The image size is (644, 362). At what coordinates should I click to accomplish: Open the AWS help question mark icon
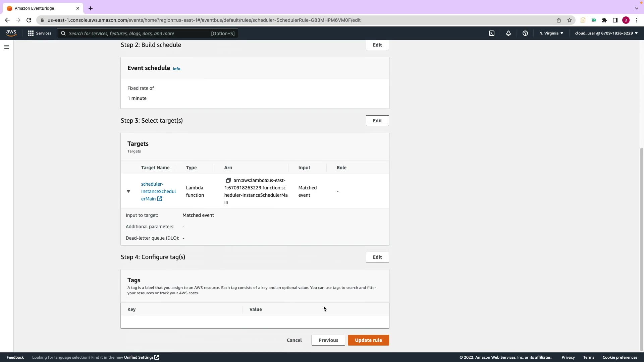(x=525, y=33)
